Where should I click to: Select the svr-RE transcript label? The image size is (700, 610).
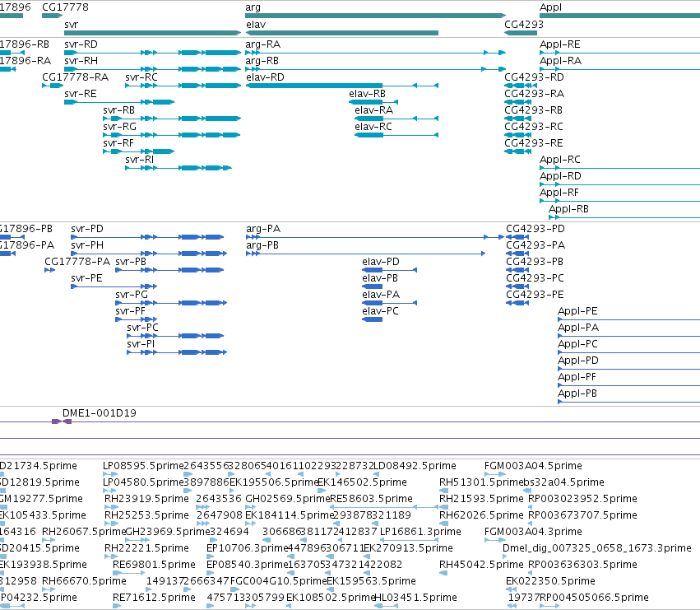pyautogui.click(x=81, y=94)
